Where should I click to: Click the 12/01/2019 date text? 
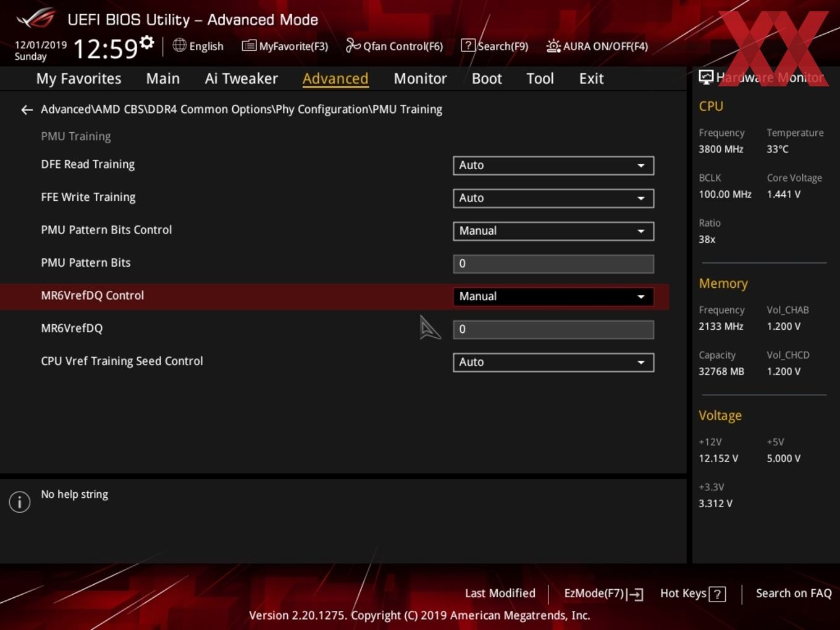pyautogui.click(x=41, y=44)
